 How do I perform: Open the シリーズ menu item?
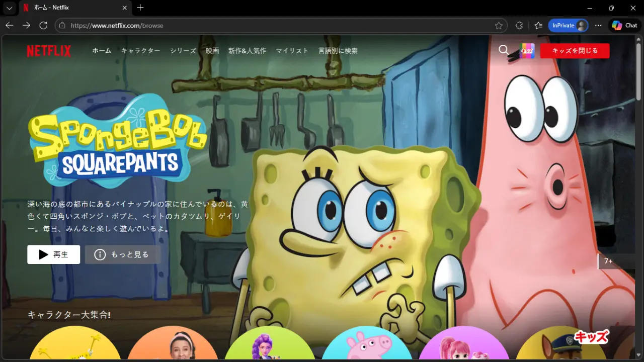pyautogui.click(x=183, y=51)
